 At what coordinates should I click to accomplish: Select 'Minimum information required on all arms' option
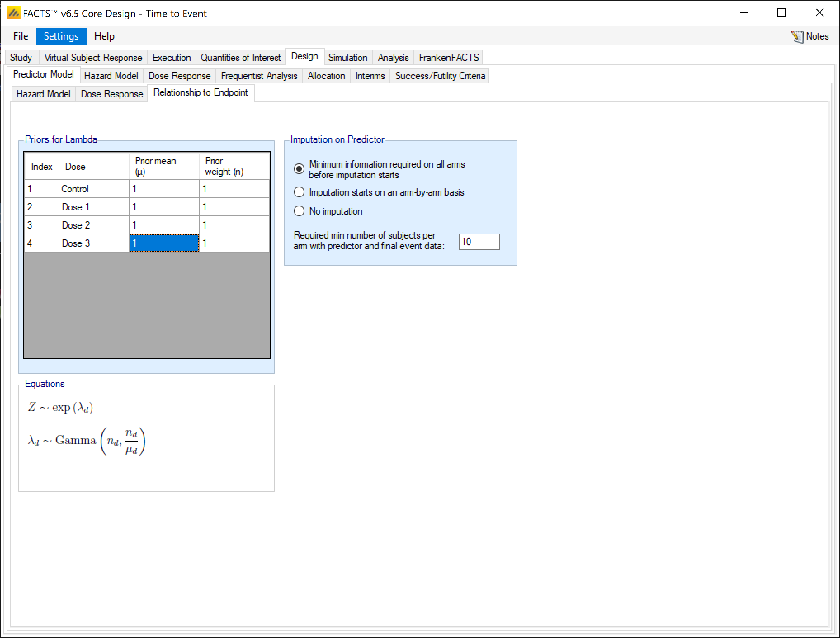coord(299,169)
